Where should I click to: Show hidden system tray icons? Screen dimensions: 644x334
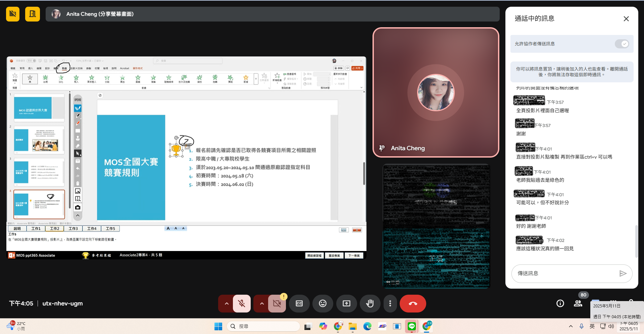coord(571,326)
